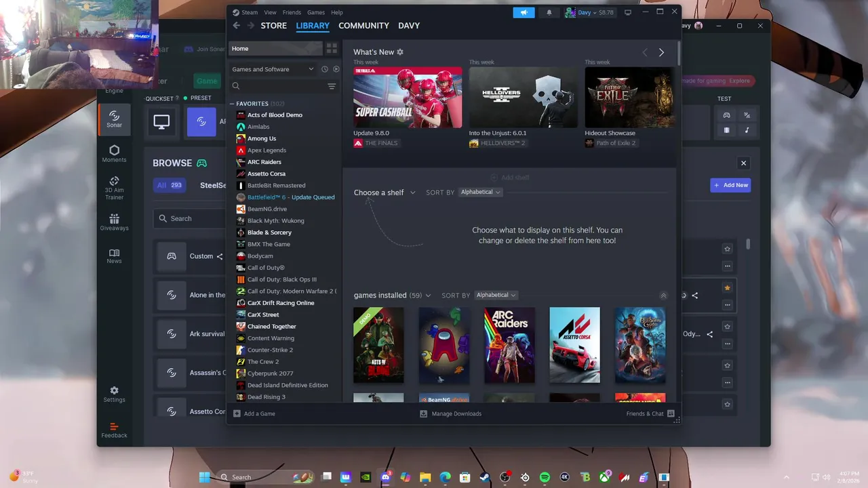
Task: Change games installed sort Alphabetical dropdown
Action: click(496, 296)
